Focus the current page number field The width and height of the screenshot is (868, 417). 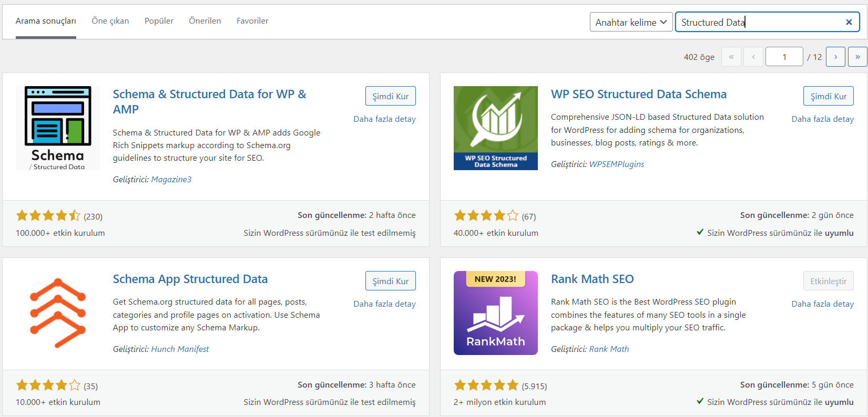click(x=784, y=57)
